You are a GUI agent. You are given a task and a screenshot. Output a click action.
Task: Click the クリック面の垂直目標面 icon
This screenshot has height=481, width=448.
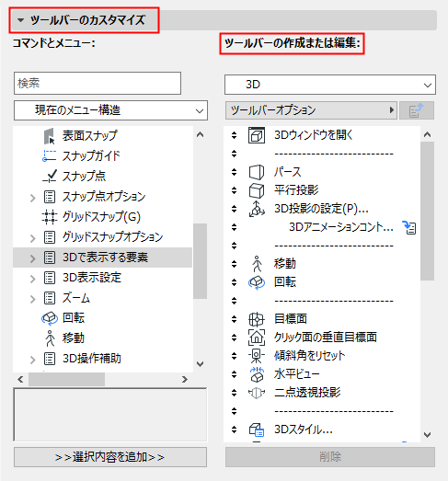click(257, 338)
